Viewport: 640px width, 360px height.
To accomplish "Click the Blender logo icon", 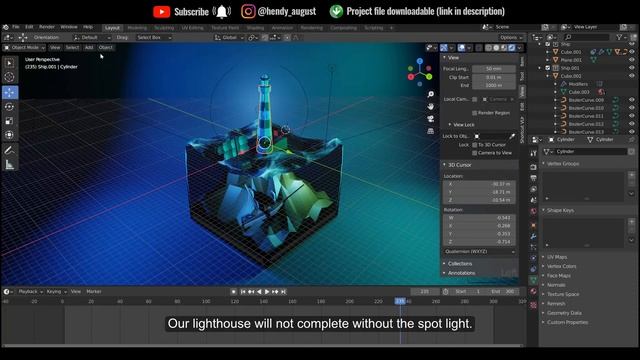I will [6, 27].
